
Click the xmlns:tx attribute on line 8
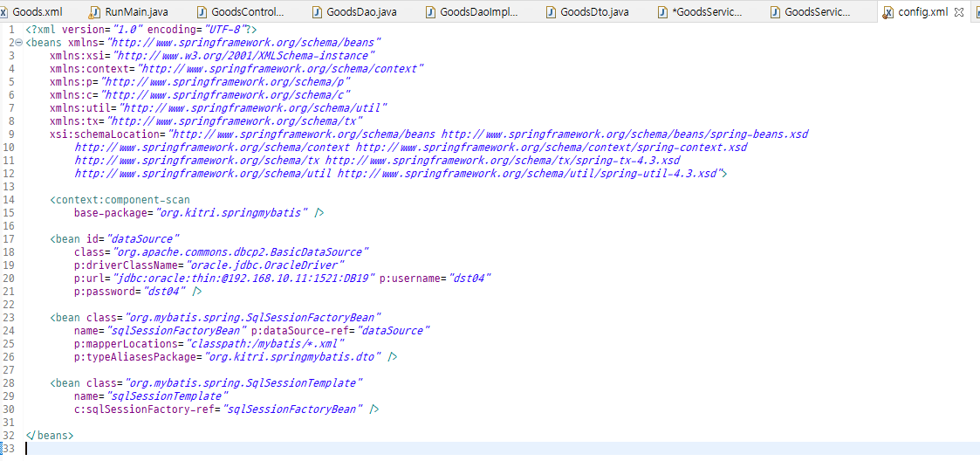[x=206, y=121]
